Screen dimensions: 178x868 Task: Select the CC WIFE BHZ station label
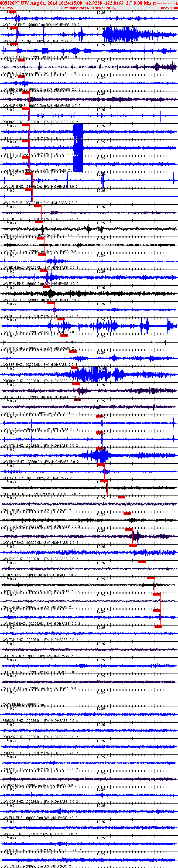tap(24, 704)
